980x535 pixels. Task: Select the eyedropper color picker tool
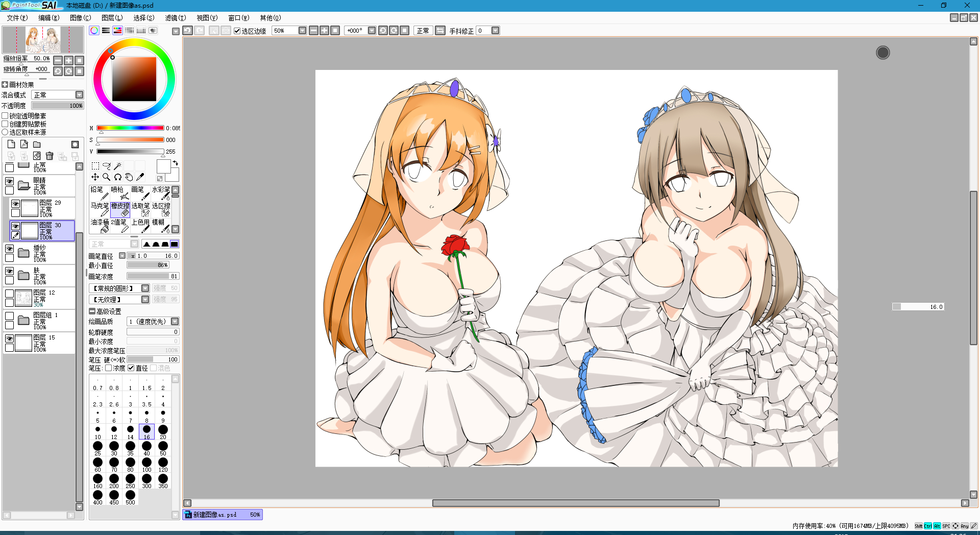pos(140,177)
